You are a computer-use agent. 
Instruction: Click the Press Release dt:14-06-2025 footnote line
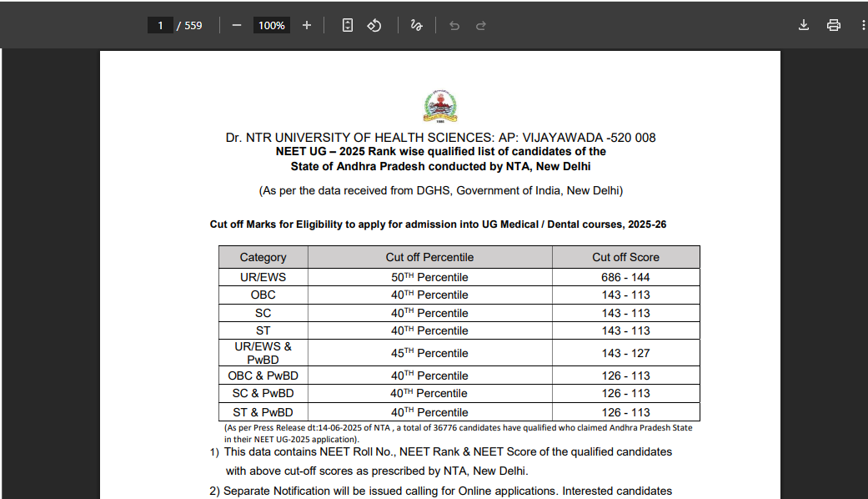pyautogui.click(x=459, y=428)
